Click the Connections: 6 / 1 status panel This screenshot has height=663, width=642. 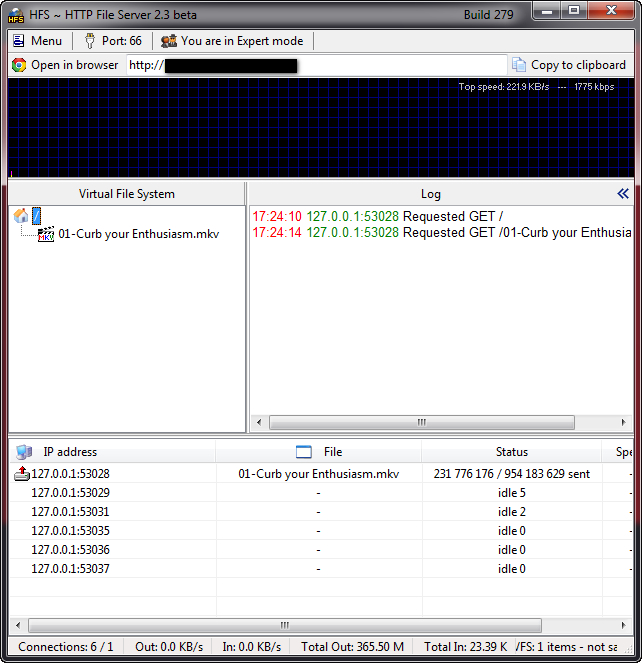[66, 647]
